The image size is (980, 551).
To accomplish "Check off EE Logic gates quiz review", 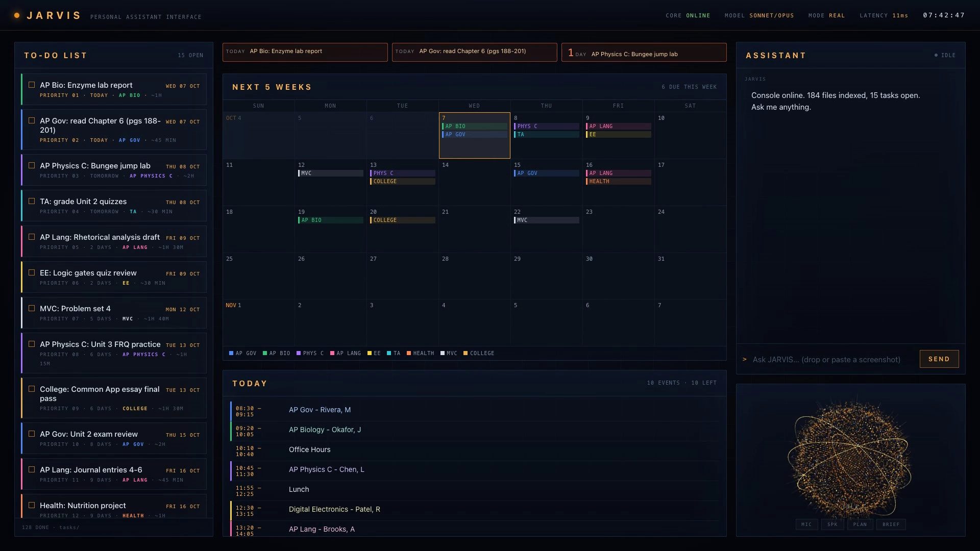I will [32, 272].
